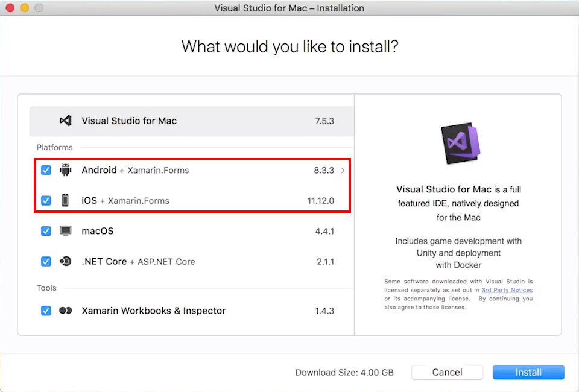Disable the .NET Core + ASP.NET Core checkbox
This screenshot has width=579, height=392.
[46, 261]
